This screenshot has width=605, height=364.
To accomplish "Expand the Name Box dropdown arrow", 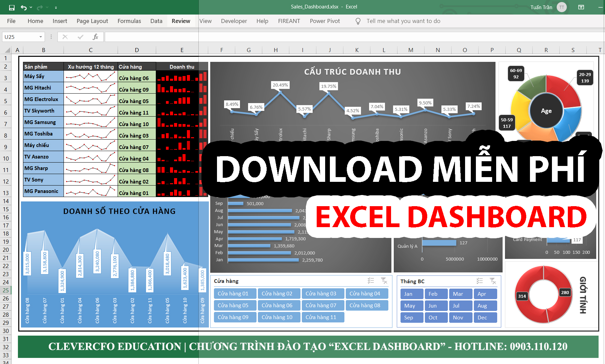I will [41, 37].
